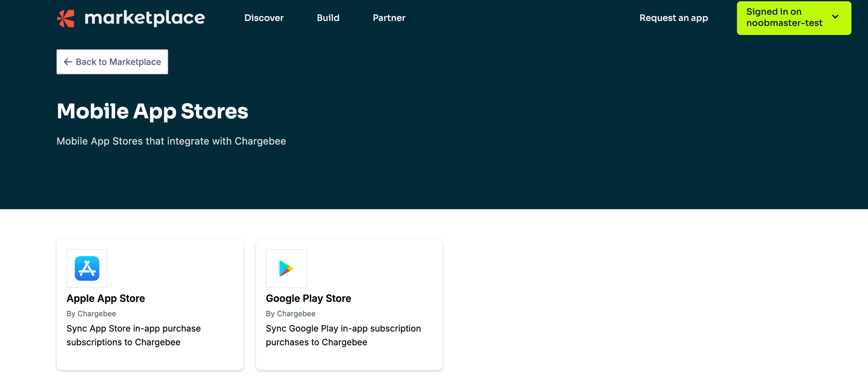Click the subtitle about integrating with Chargebee

[x=171, y=141]
